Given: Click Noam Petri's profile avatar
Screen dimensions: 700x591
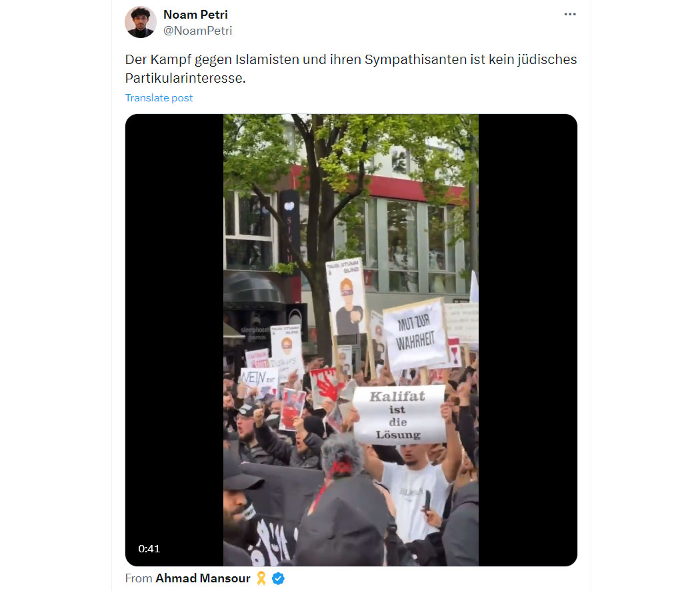Looking at the screenshot, I should [141, 22].
